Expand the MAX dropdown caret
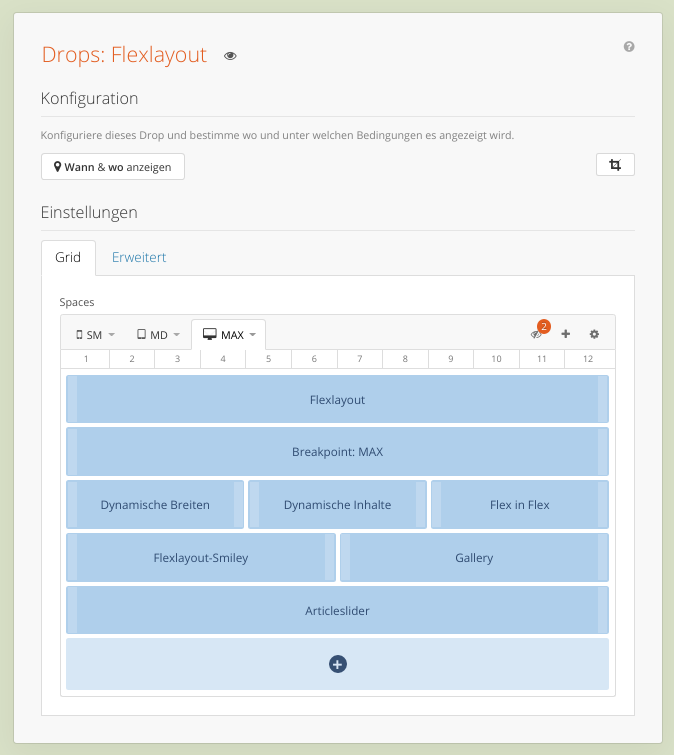This screenshot has width=674, height=755. tap(253, 335)
